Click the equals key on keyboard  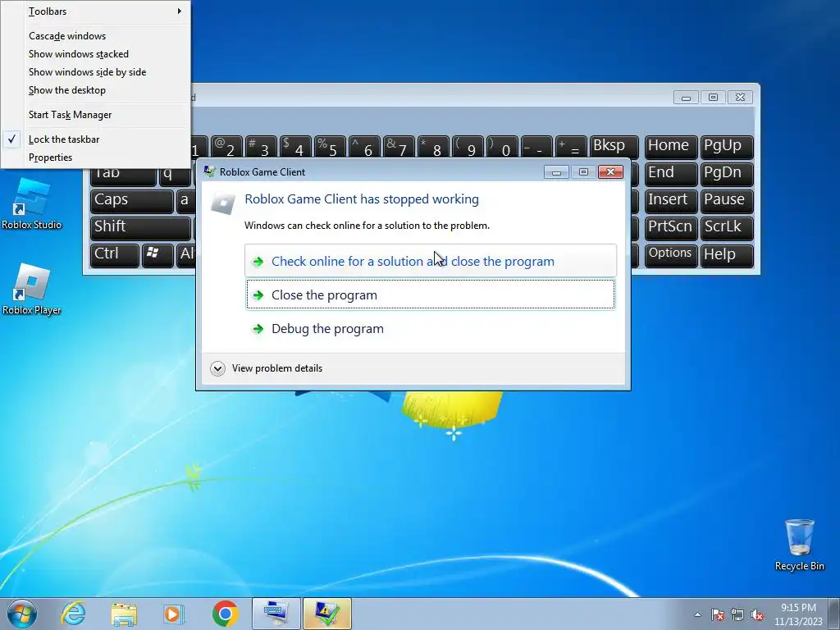[x=571, y=147]
